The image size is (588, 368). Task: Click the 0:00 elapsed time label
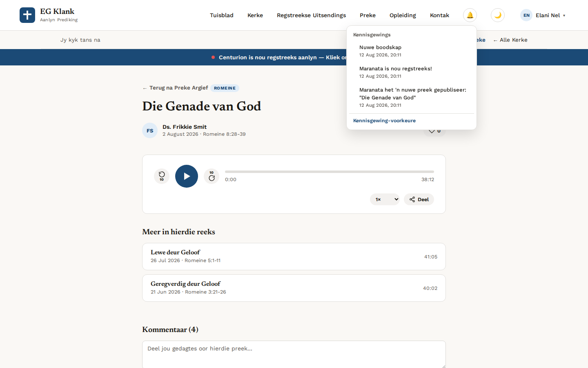(x=231, y=180)
